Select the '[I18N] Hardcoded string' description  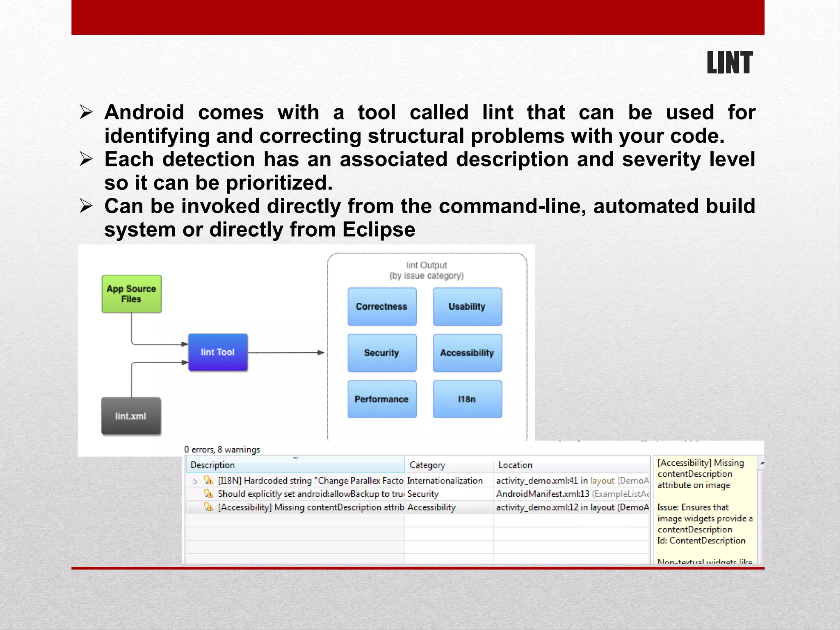(x=310, y=481)
